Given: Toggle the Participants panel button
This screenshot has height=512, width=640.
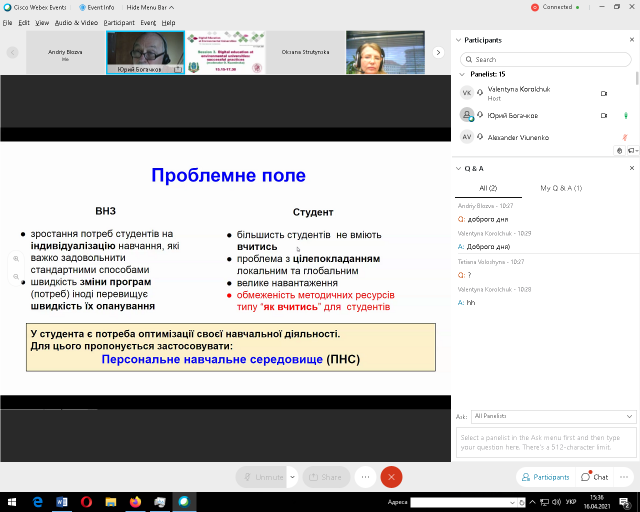Looking at the screenshot, I should coord(544,477).
